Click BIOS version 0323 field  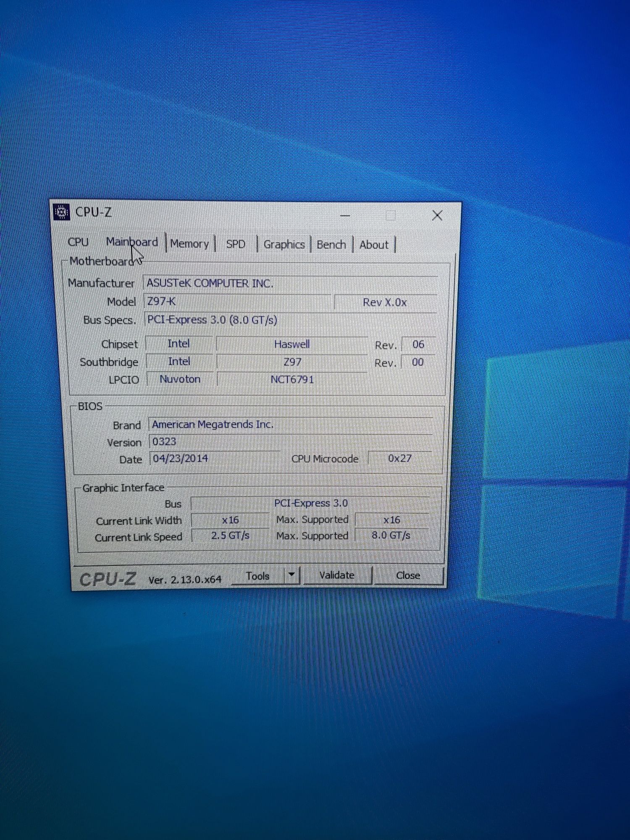[291, 441]
